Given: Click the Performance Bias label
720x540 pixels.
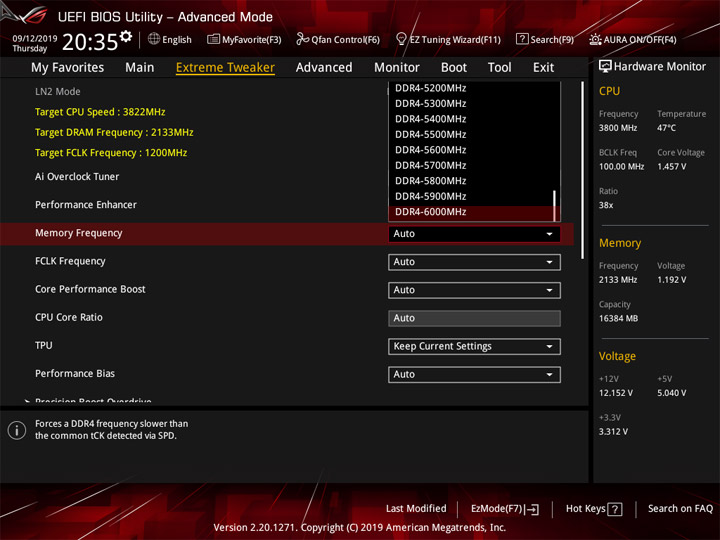Looking at the screenshot, I should tap(75, 374).
